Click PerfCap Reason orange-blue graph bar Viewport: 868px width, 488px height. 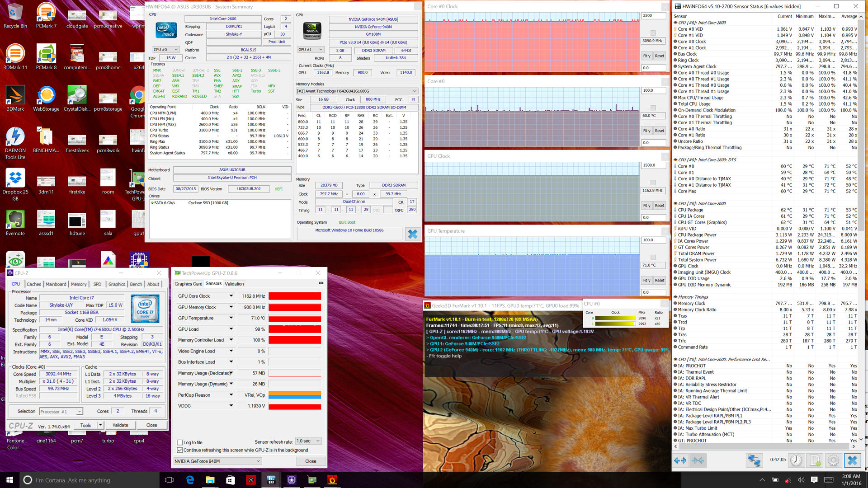coord(295,395)
